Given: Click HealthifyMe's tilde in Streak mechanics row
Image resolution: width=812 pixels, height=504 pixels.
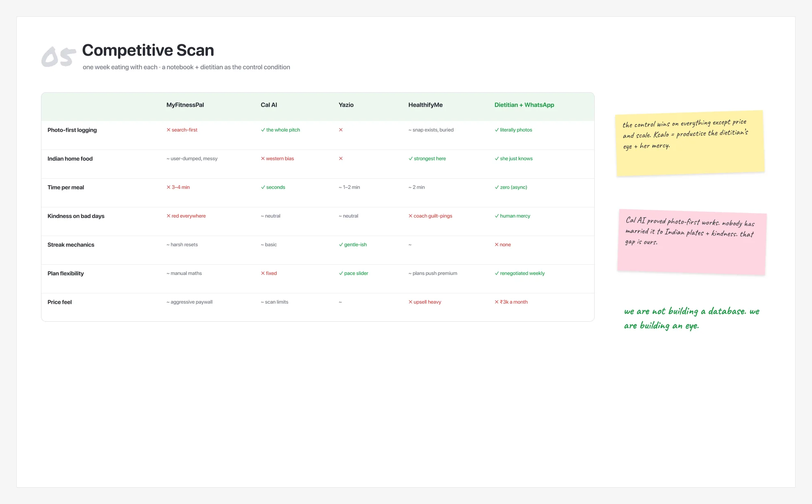Looking at the screenshot, I should 410,245.
